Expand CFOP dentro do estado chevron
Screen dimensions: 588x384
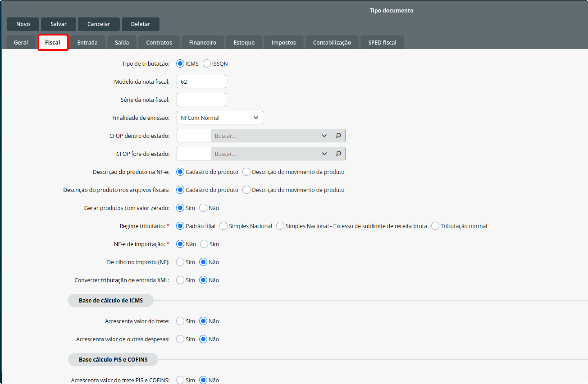coord(324,136)
